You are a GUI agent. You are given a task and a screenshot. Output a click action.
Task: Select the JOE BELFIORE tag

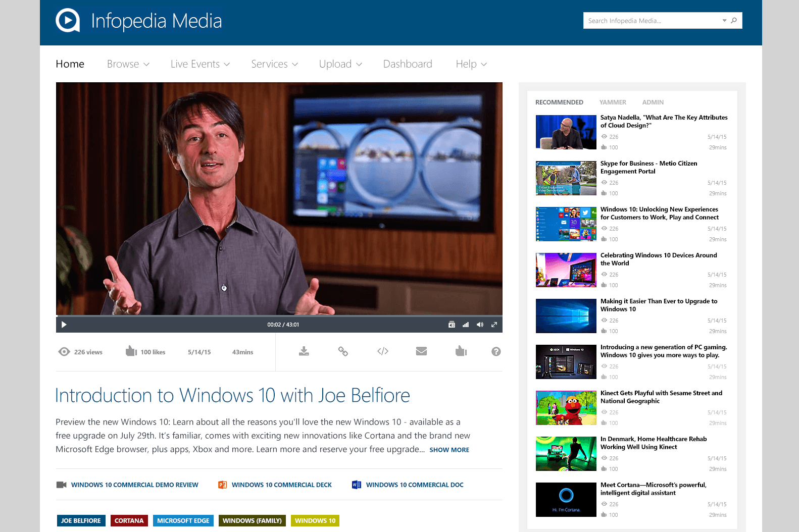[x=81, y=521]
